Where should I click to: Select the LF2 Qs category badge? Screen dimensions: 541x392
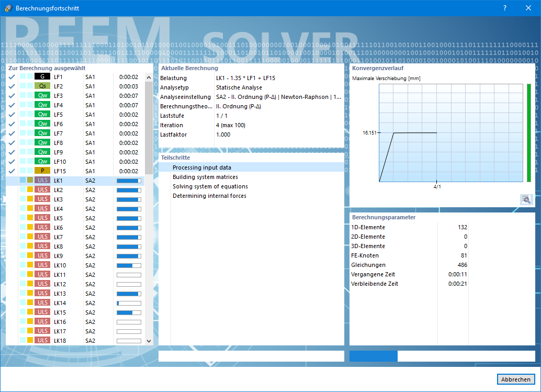42,86
